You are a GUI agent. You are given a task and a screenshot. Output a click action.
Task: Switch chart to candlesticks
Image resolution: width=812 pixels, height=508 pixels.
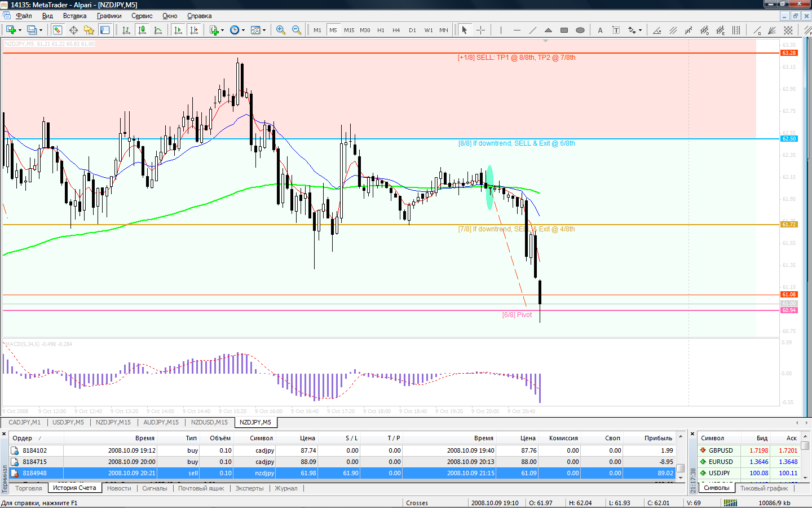click(142, 30)
